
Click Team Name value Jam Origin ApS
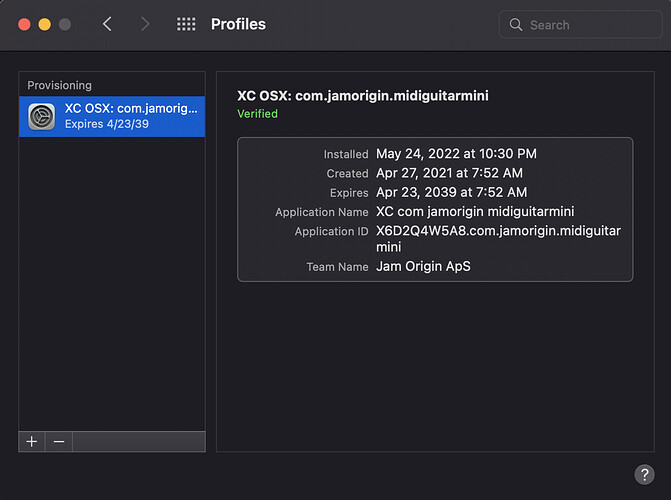[x=423, y=266]
